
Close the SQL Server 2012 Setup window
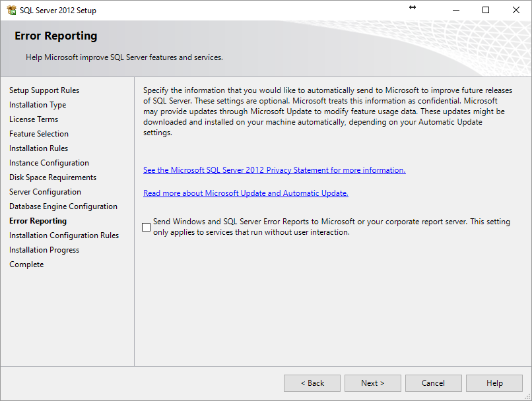click(x=516, y=10)
